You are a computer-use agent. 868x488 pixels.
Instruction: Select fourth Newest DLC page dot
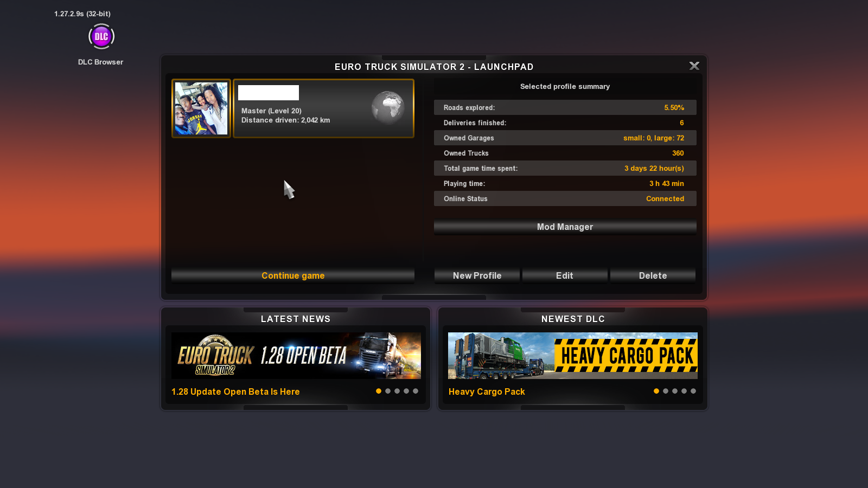pyautogui.click(x=684, y=391)
